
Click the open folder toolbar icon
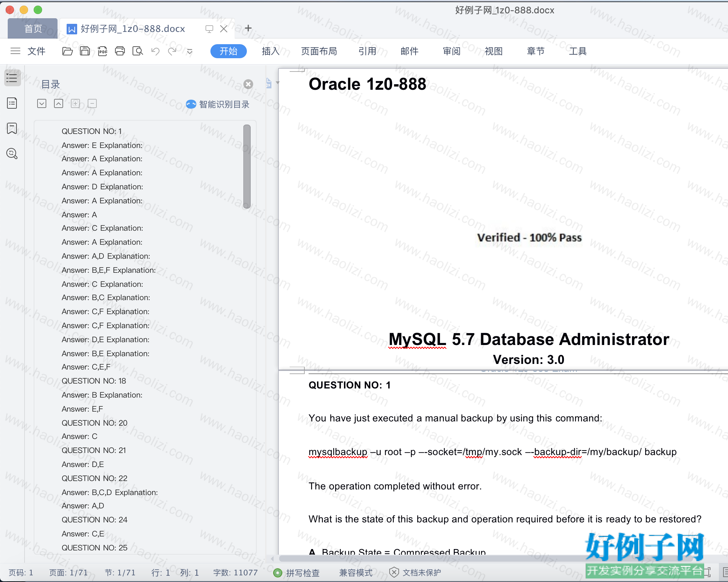click(x=67, y=51)
